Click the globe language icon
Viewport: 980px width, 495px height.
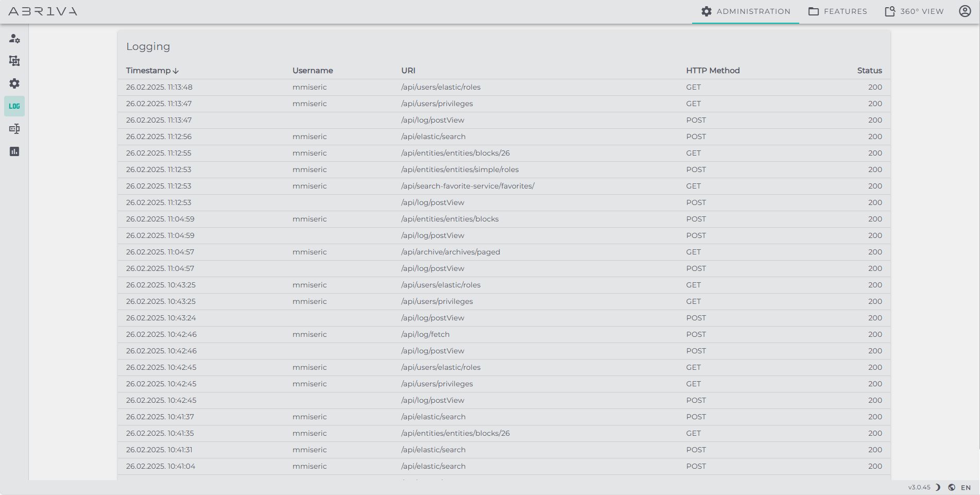[x=952, y=487]
